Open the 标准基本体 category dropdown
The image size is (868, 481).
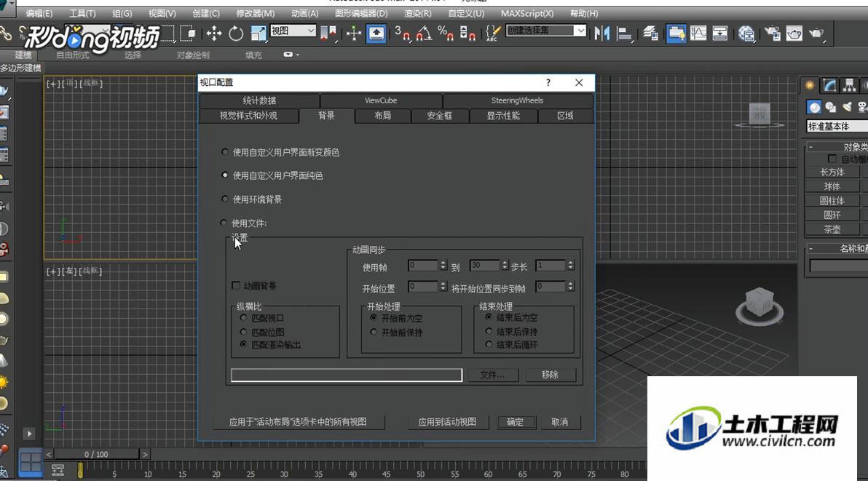[x=837, y=127]
